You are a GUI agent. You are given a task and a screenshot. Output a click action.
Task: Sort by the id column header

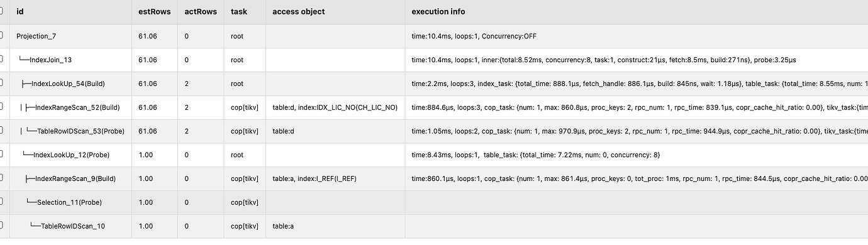click(x=19, y=12)
